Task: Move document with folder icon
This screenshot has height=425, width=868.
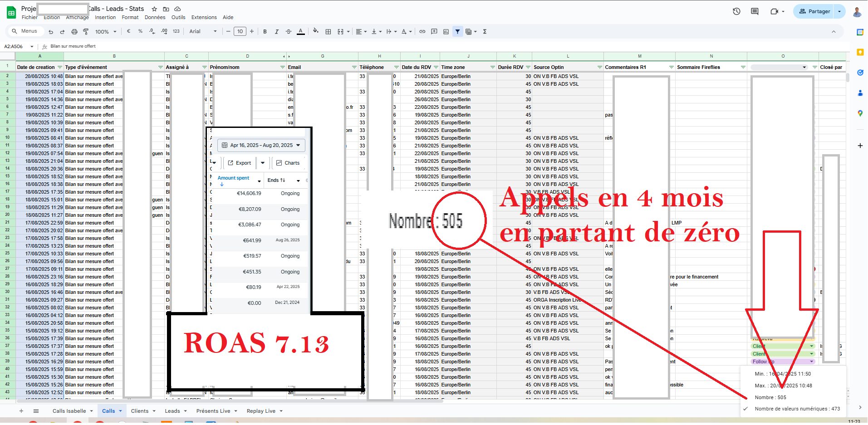Action: (166, 9)
